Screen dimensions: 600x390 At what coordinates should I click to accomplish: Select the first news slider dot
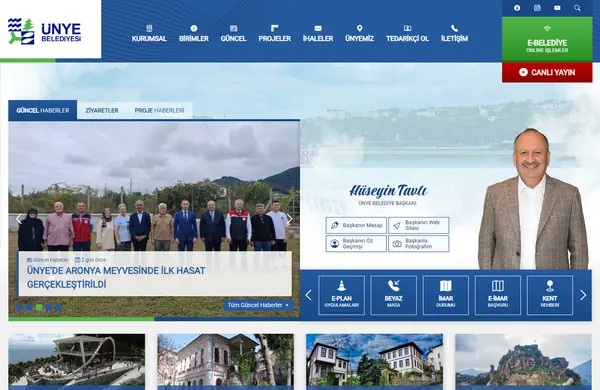point(20,307)
